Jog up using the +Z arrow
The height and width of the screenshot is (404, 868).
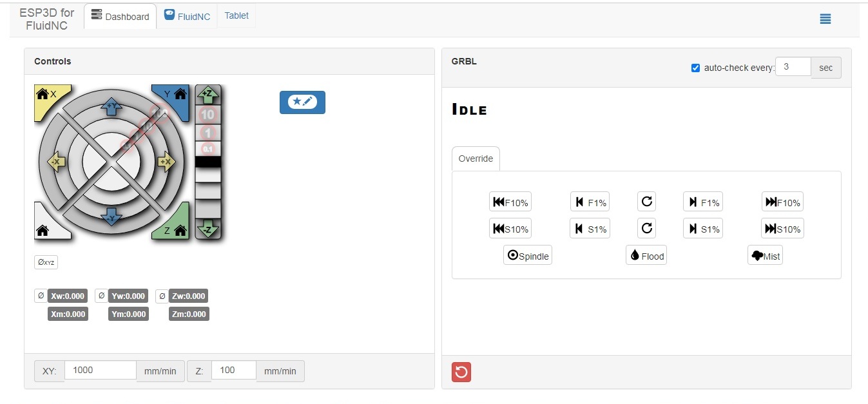pyautogui.click(x=207, y=95)
